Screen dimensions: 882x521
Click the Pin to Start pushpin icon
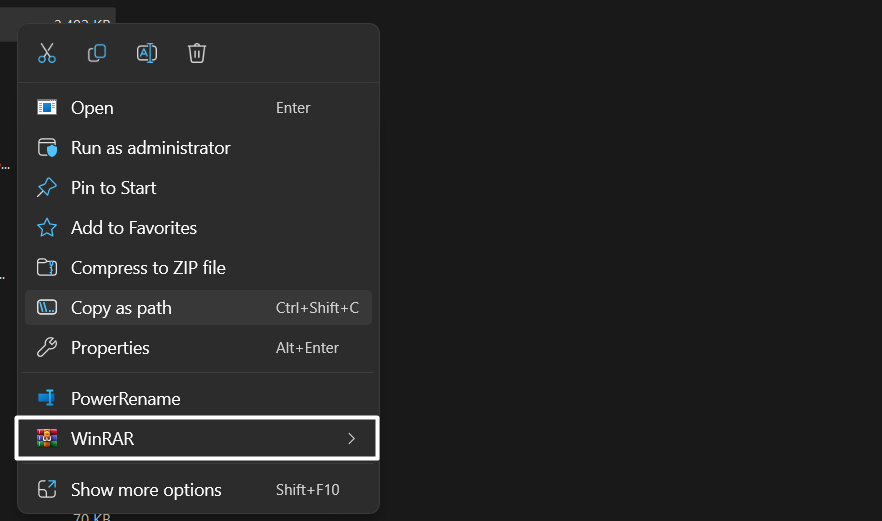coord(47,188)
